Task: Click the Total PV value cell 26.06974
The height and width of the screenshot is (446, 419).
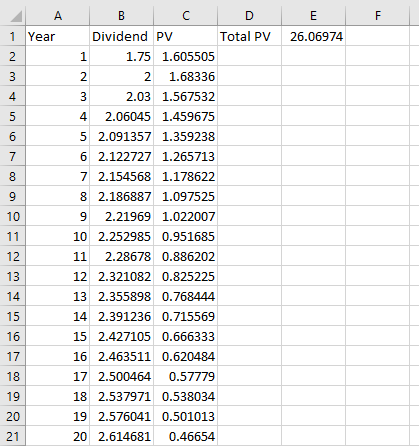Action: pos(313,36)
